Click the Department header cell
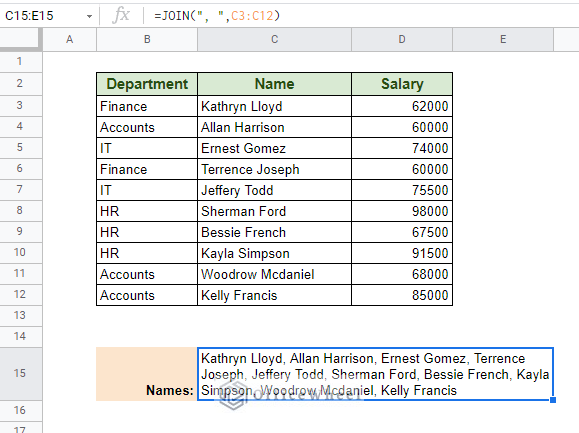The image size is (579, 433). coord(147,84)
